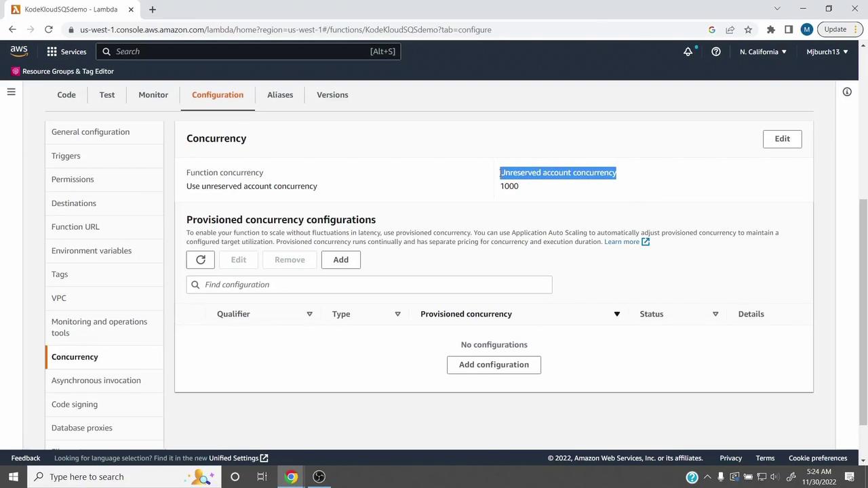This screenshot has height=488, width=868.
Task: Toggle the Chrome side panel
Action: (x=789, y=30)
